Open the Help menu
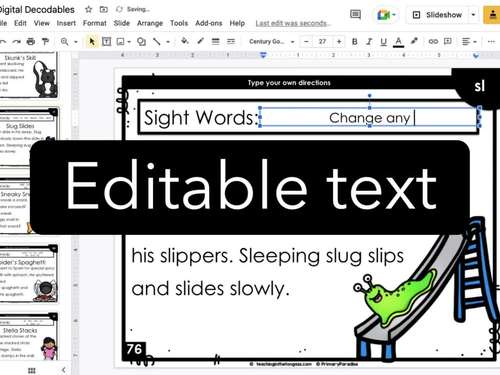Screen dimensions: 500x375 click(237, 23)
